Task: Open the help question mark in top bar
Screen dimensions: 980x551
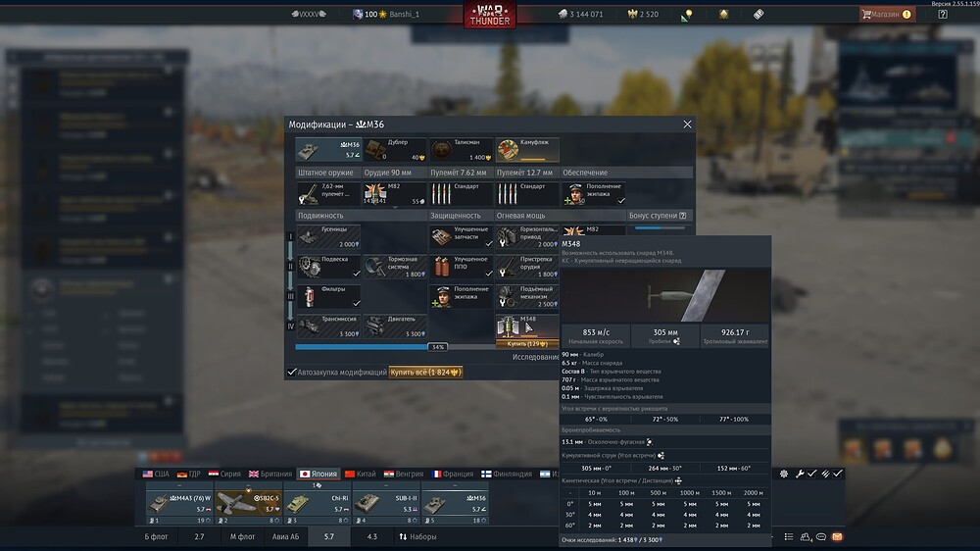Action: click(943, 14)
